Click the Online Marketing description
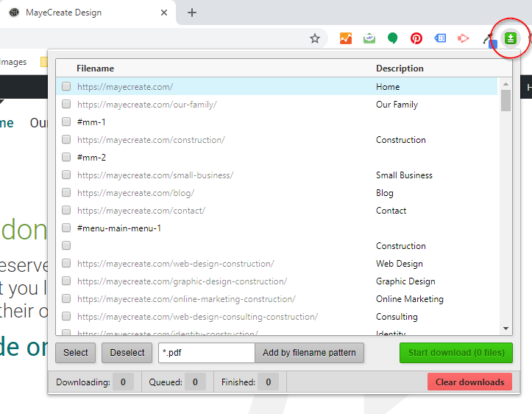 coord(410,299)
